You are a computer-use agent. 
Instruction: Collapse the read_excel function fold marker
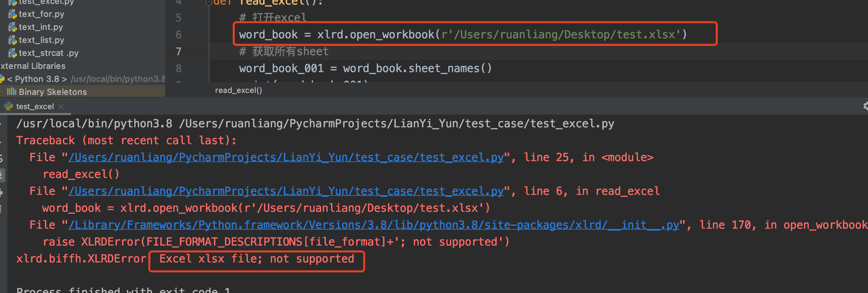tap(209, 3)
